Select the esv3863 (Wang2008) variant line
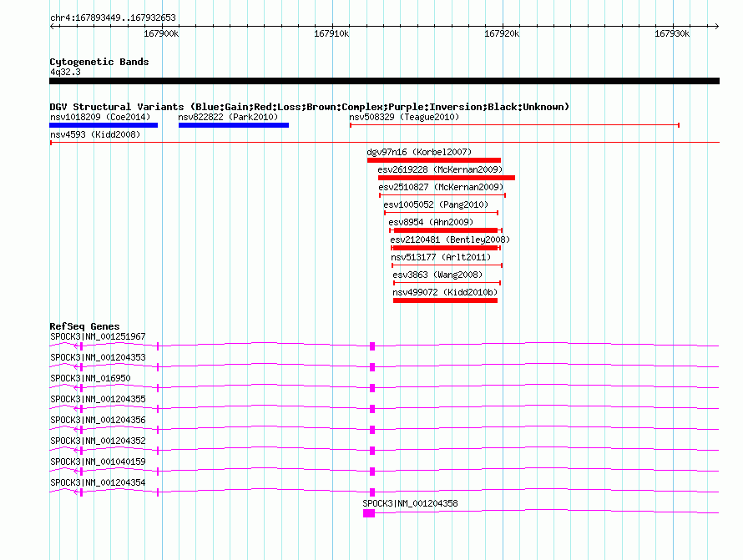The image size is (743, 560). coord(447,283)
